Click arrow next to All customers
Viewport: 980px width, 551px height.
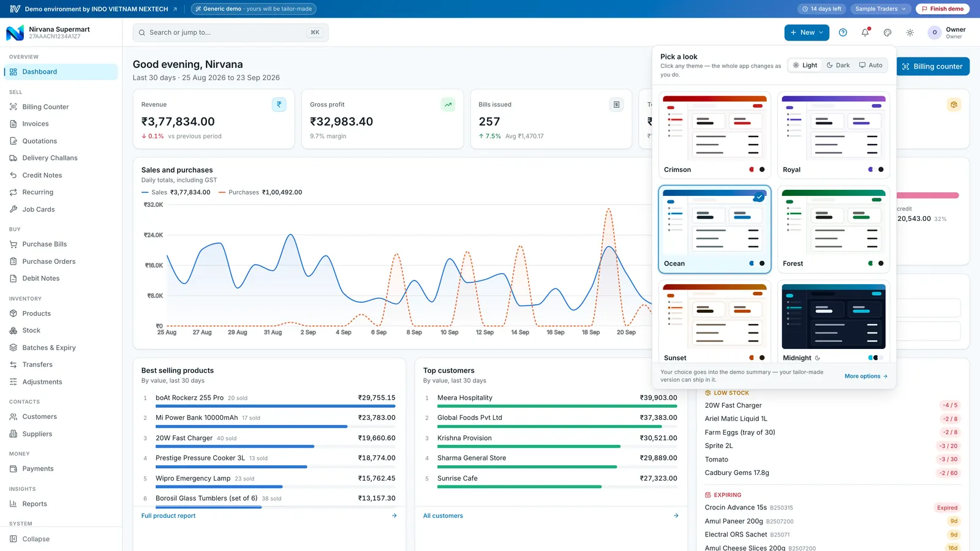[x=676, y=515]
